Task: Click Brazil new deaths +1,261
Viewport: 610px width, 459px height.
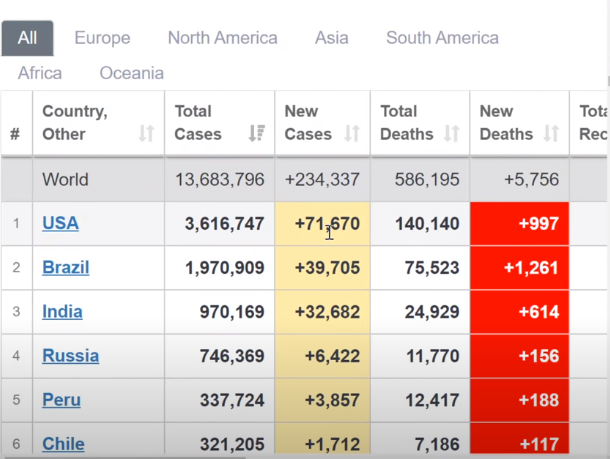Action: coord(531,268)
